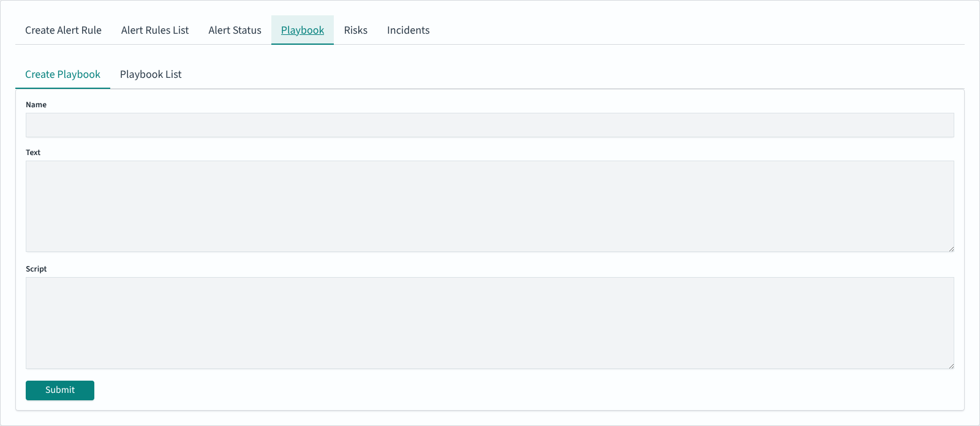Click the green Submit button

pyautogui.click(x=60, y=390)
